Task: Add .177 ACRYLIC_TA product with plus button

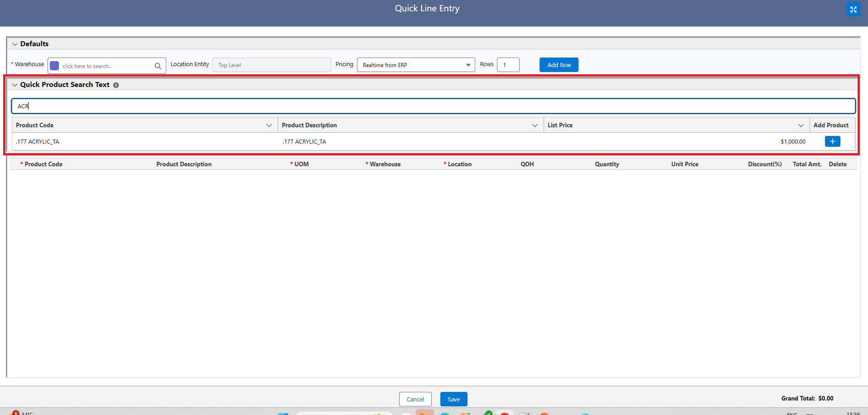Action: tap(832, 141)
